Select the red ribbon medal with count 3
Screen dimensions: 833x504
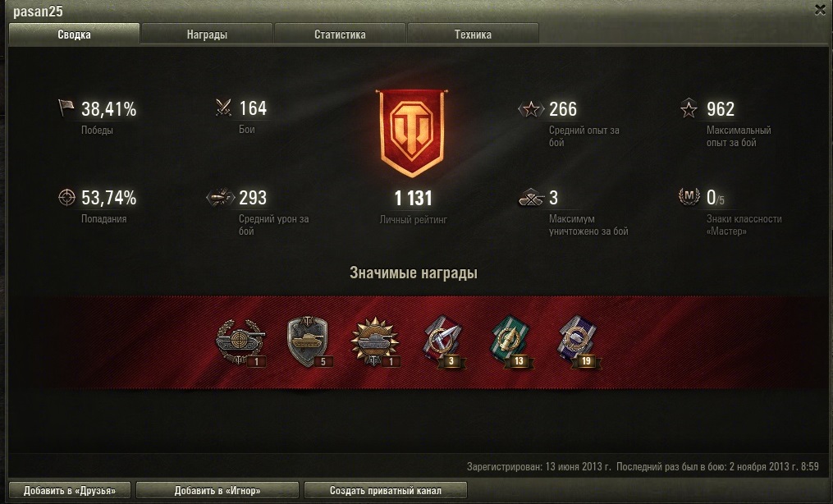pyautogui.click(x=444, y=342)
